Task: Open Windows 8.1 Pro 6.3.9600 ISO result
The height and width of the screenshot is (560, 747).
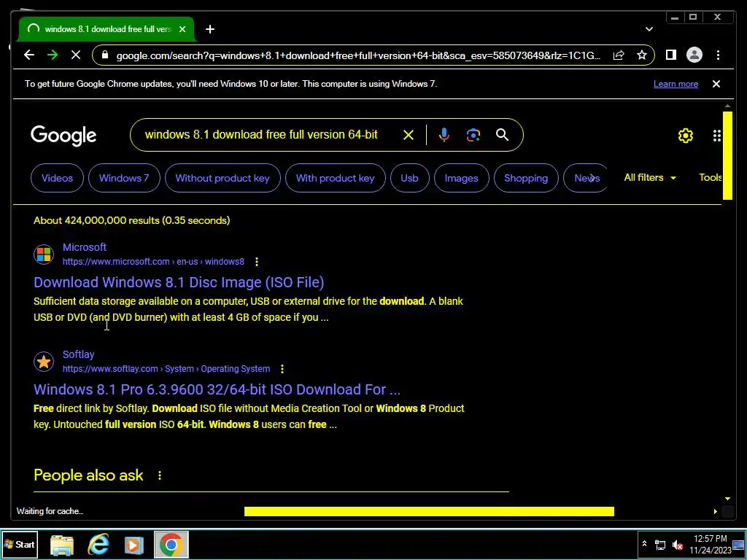Action: (217, 389)
